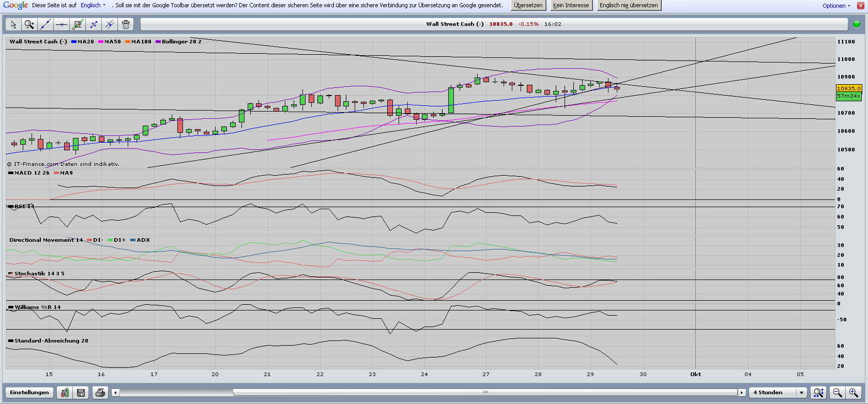This screenshot has width=868, height=404.
Task: Select the arrow pointer tool
Action: [13, 24]
